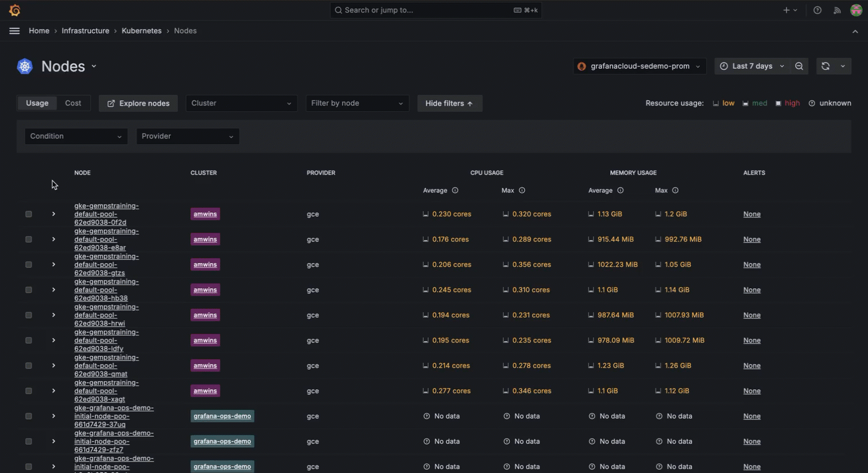Click the Kubernetes icon beside Nodes title
Viewport: 868px width, 473px height.
25,65
